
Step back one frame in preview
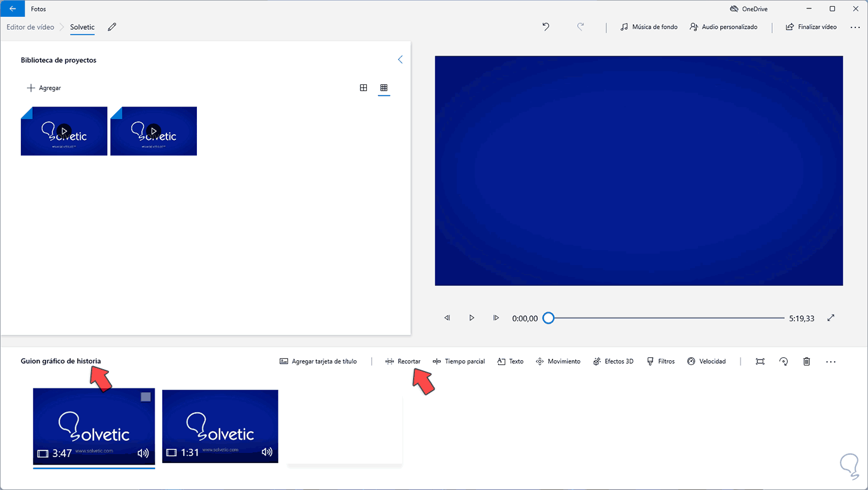click(x=447, y=318)
